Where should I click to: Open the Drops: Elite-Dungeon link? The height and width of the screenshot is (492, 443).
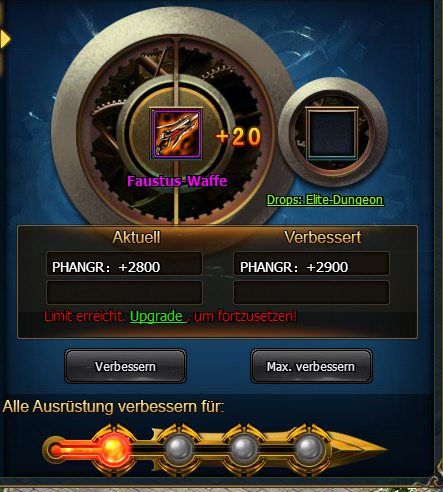click(325, 200)
